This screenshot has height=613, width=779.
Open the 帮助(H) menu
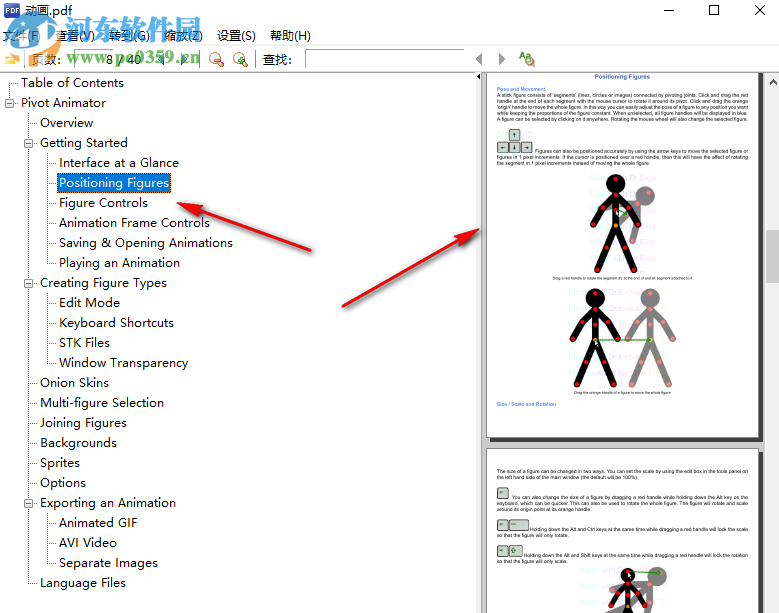pos(291,36)
